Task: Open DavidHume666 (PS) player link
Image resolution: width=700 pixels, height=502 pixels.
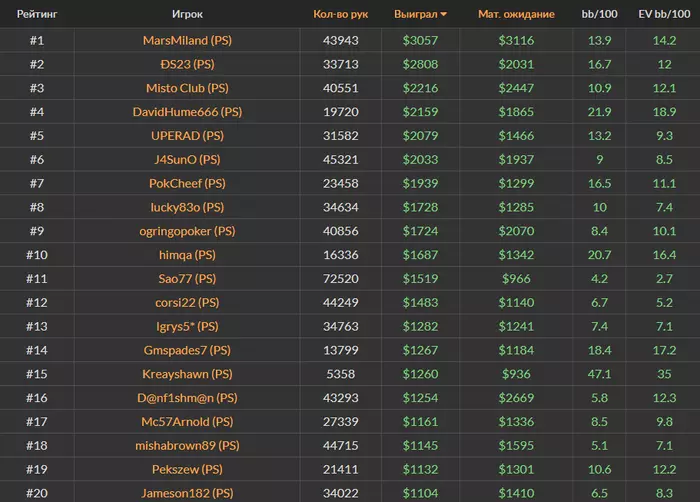Action: tap(187, 112)
